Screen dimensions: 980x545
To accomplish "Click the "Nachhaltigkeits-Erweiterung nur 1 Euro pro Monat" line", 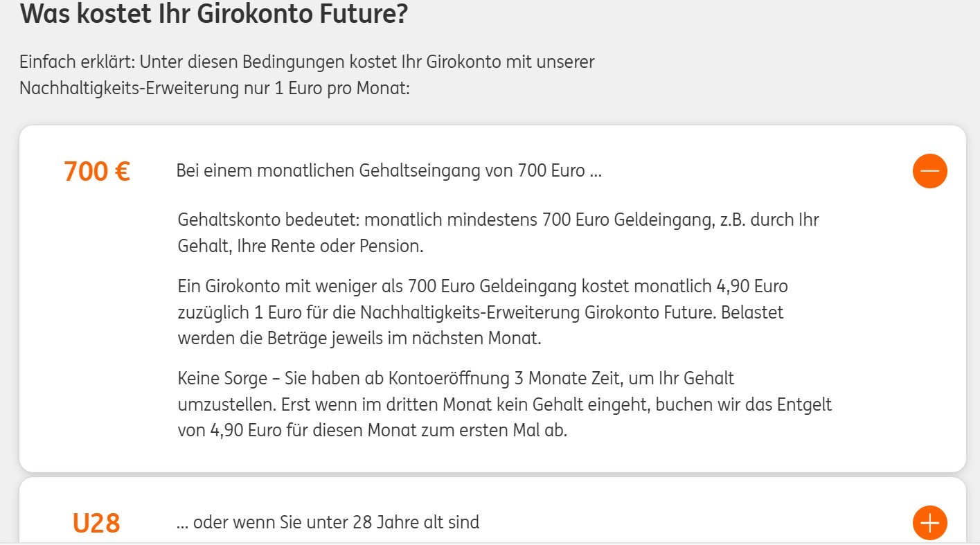I will click(x=215, y=89).
